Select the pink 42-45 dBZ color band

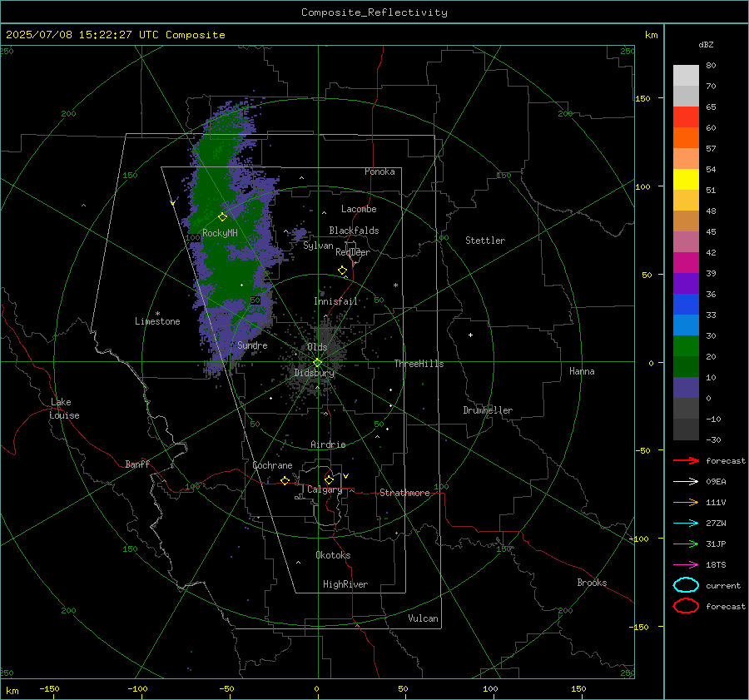coord(686,241)
